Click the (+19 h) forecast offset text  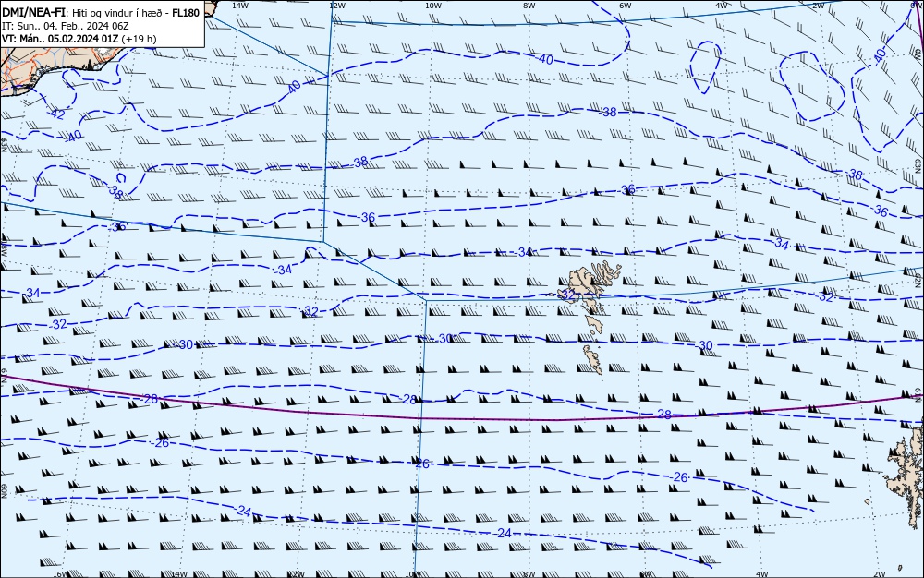[139, 39]
